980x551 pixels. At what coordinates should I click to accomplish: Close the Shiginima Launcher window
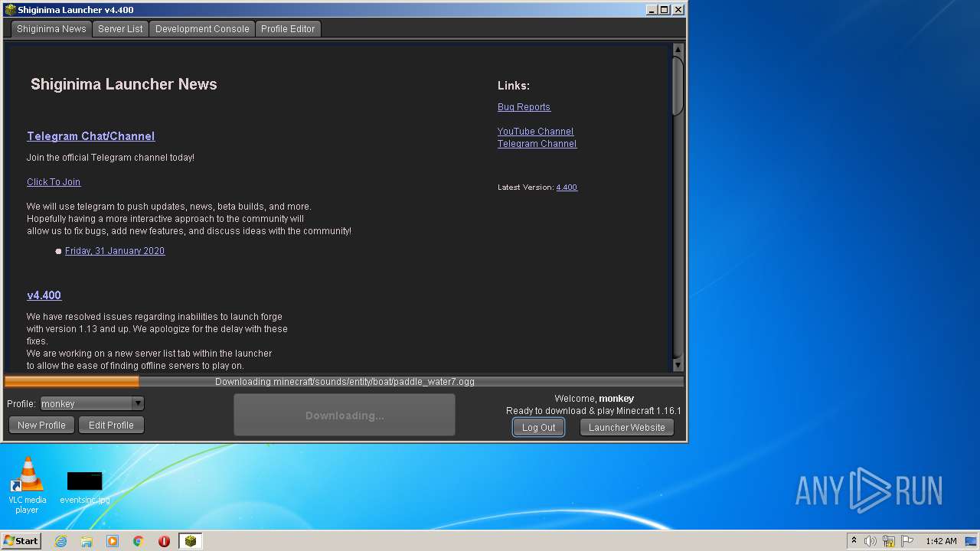coord(678,10)
